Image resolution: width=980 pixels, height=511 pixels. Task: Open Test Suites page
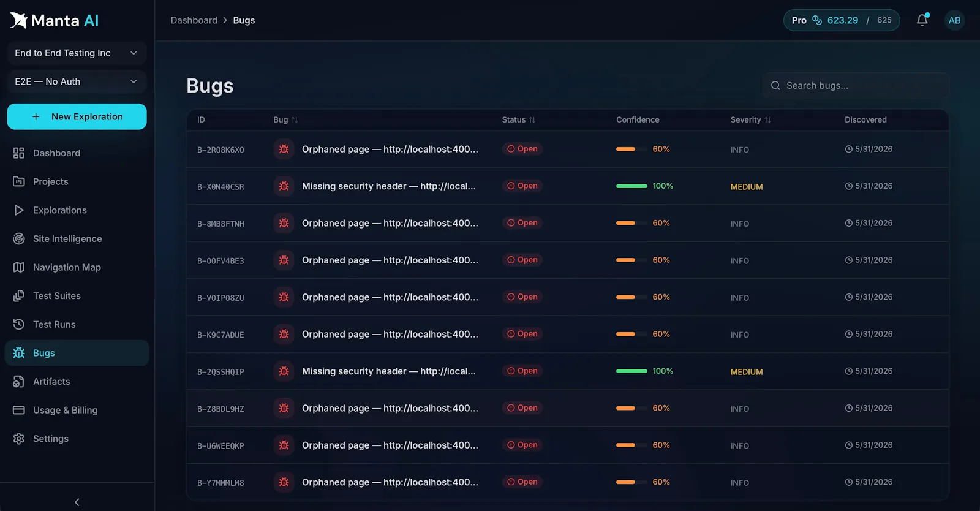click(77, 296)
